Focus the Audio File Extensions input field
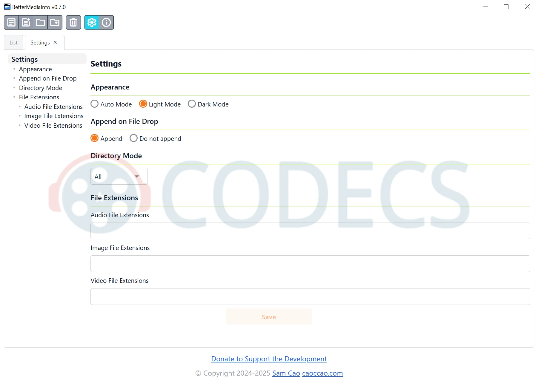This screenshot has height=392, width=538. 310,231
